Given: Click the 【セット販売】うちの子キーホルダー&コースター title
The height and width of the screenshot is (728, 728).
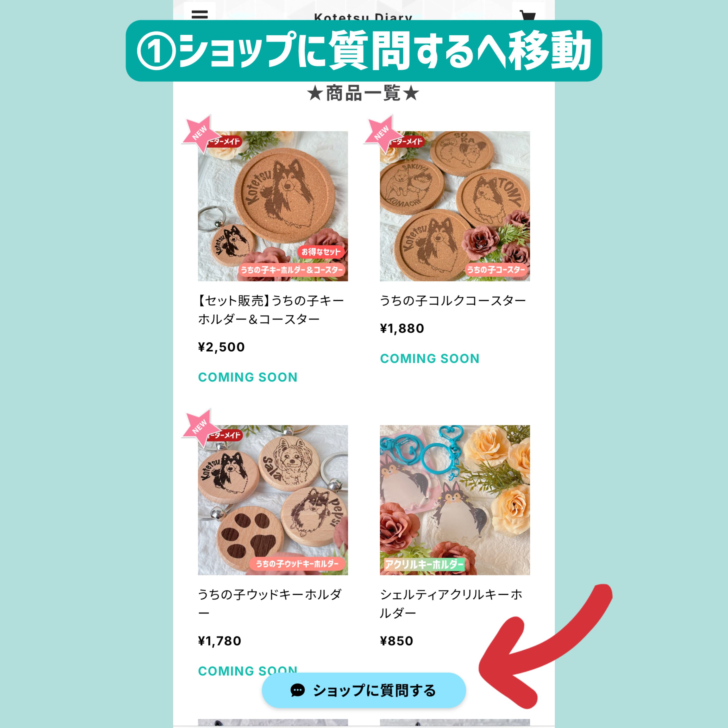Looking at the screenshot, I should [271, 310].
